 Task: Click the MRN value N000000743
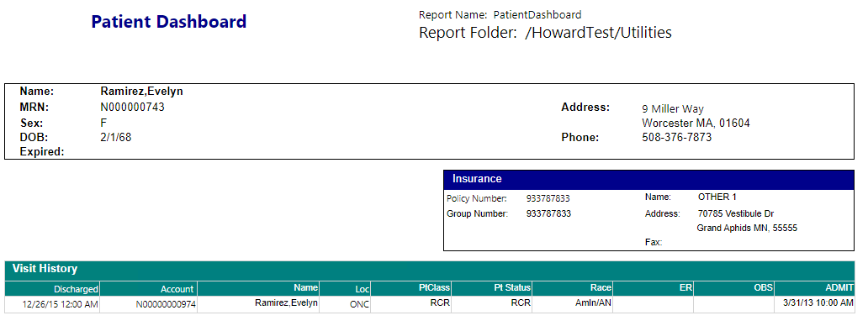132,108
